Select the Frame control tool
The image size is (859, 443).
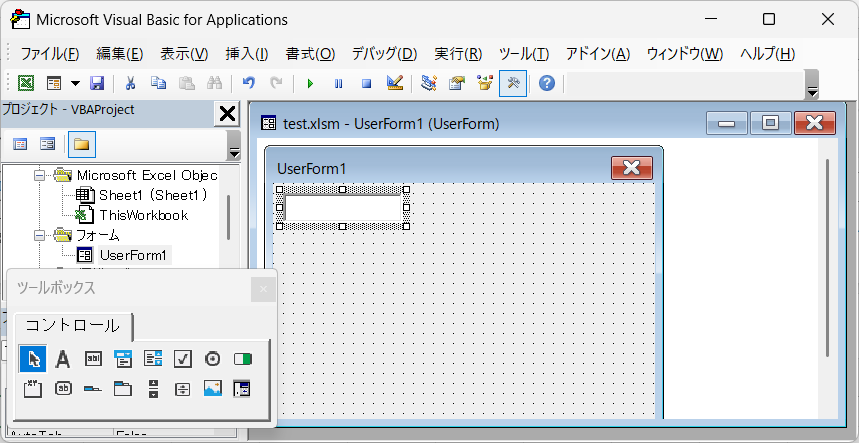click(33, 389)
